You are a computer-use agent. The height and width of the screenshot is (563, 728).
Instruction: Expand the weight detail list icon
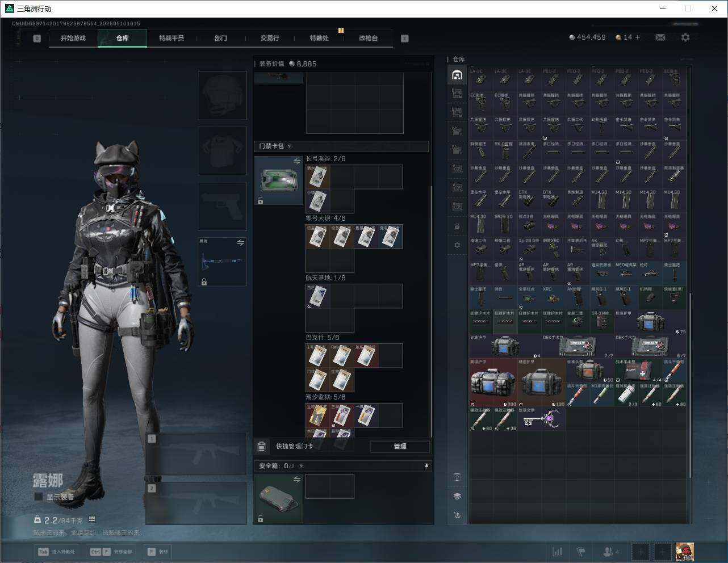[92, 519]
